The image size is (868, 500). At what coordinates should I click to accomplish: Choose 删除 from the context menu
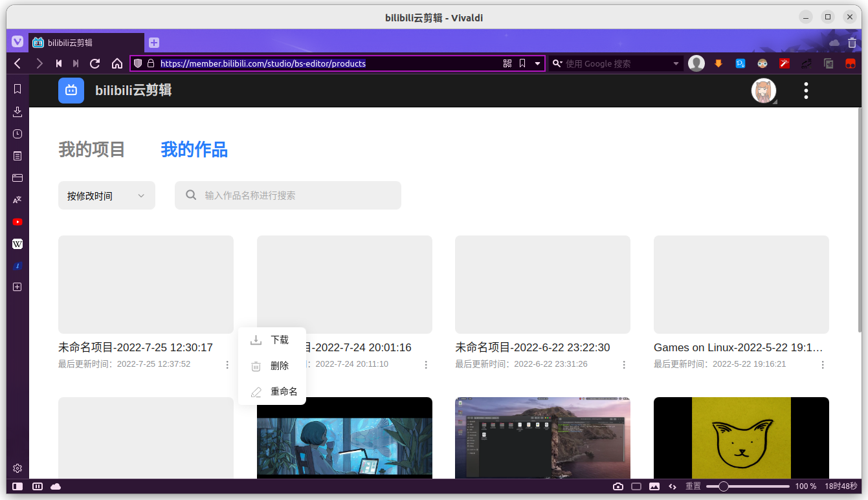click(x=272, y=366)
